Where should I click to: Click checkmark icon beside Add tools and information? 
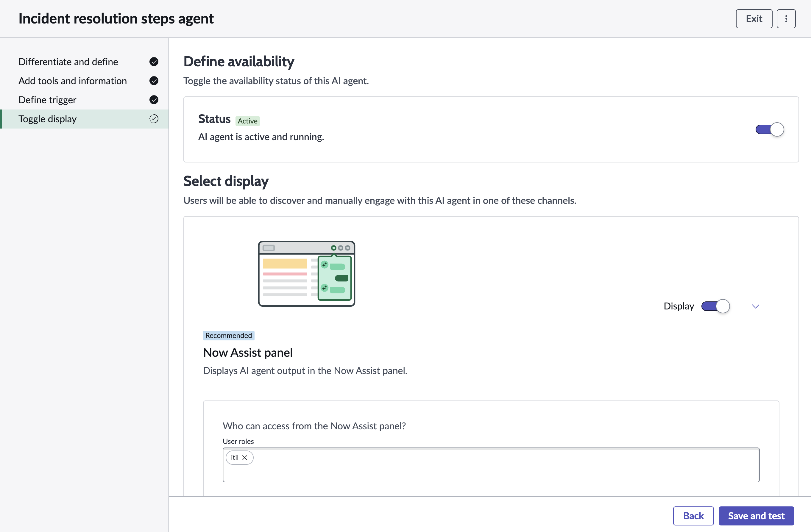tap(154, 81)
